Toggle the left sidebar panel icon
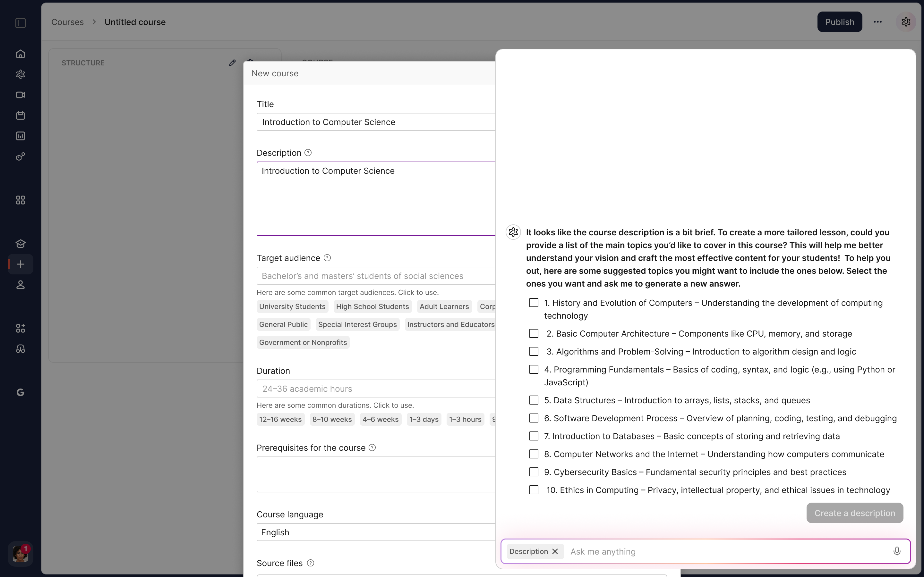This screenshot has height=577, width=924. coord(20,23)
